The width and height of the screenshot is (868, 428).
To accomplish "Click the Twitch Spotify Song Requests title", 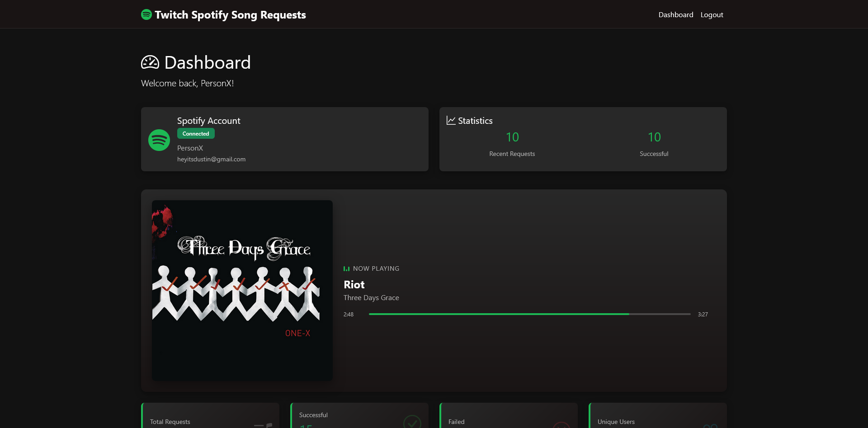I will tap(230, 15).
